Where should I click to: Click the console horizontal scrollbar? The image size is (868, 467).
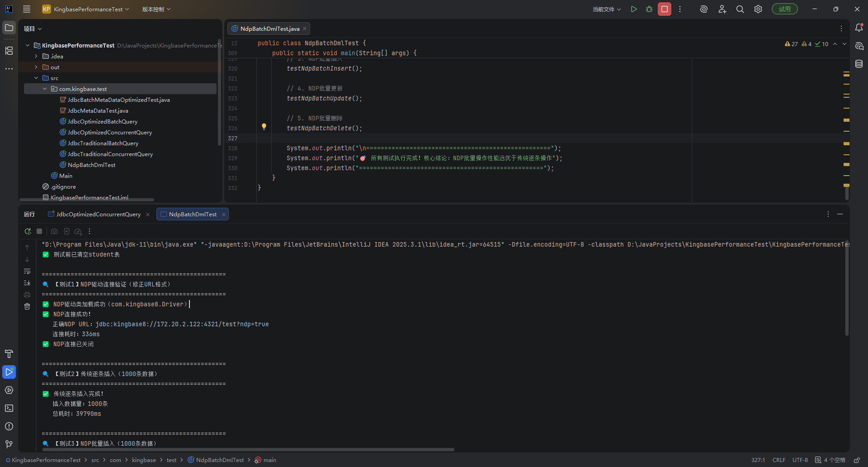click(248, 449)
